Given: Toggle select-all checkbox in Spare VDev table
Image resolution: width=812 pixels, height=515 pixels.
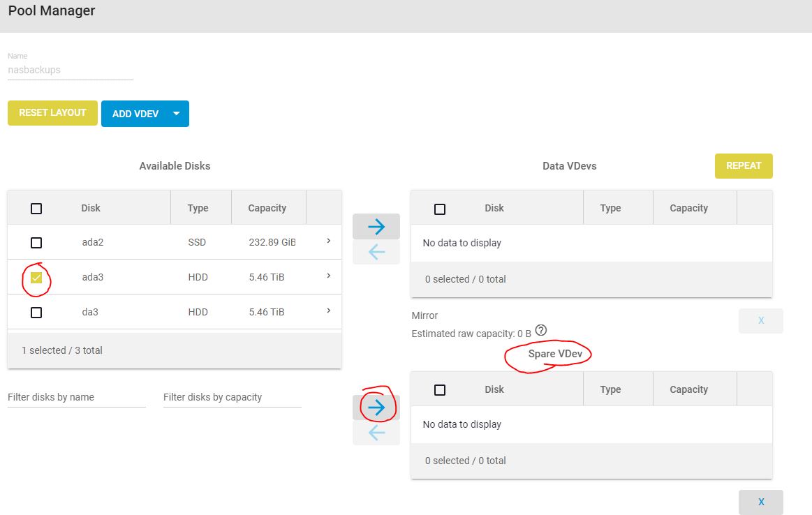Looking at the screenshot, I should tap(440, 390).
